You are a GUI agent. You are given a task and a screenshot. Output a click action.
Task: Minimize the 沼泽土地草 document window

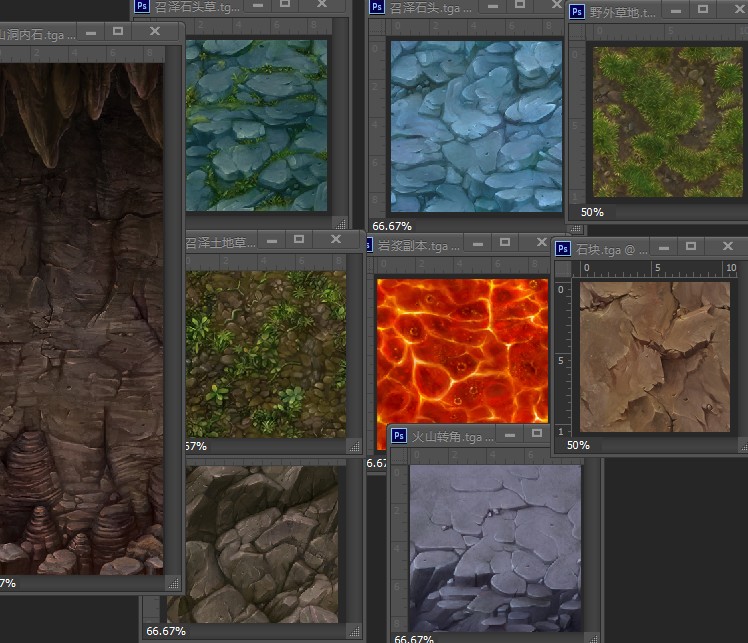coord(272,241)
